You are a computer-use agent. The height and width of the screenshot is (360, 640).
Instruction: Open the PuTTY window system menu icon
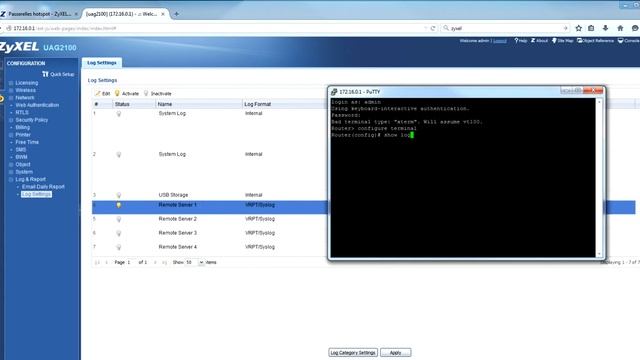point(334,92)
